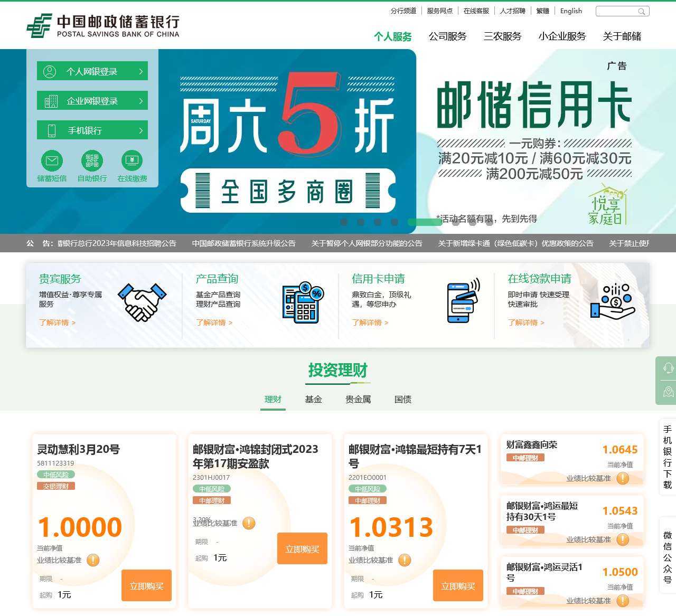This screenshot has width=676, height=616.
Task: Switch to the 贵金属 tab
Action: (x=358, y=400)
